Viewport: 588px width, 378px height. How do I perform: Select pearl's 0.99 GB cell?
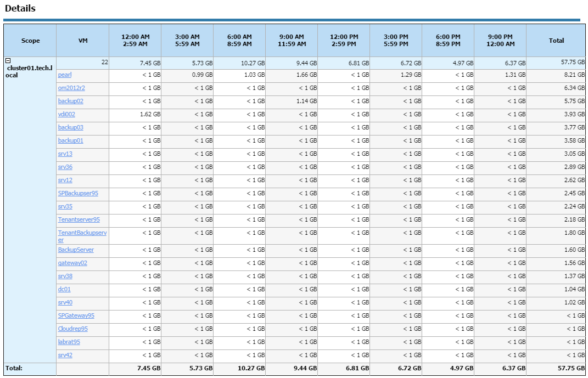pyautogui.click(x=187, y=75)
